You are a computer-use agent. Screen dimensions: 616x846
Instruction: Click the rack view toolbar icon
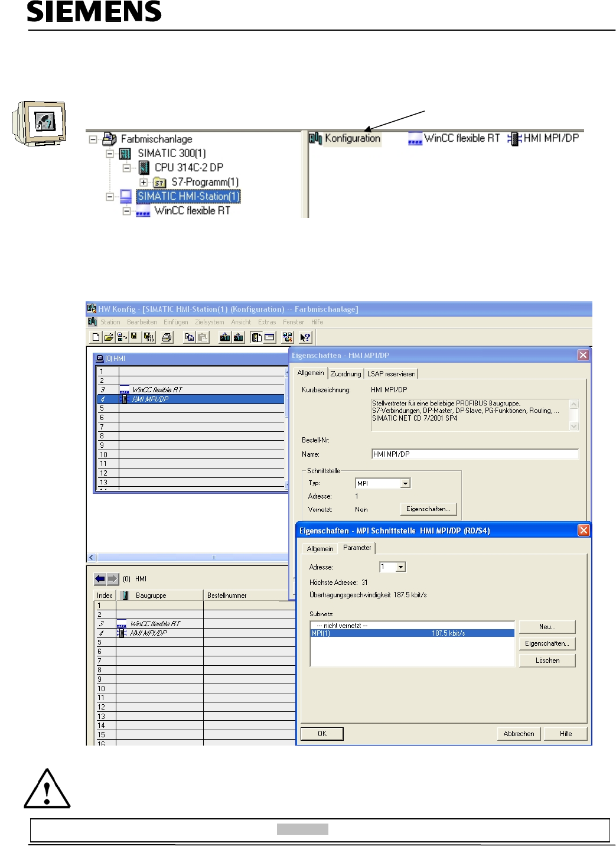pyautogui.click(x=269, y=337)
